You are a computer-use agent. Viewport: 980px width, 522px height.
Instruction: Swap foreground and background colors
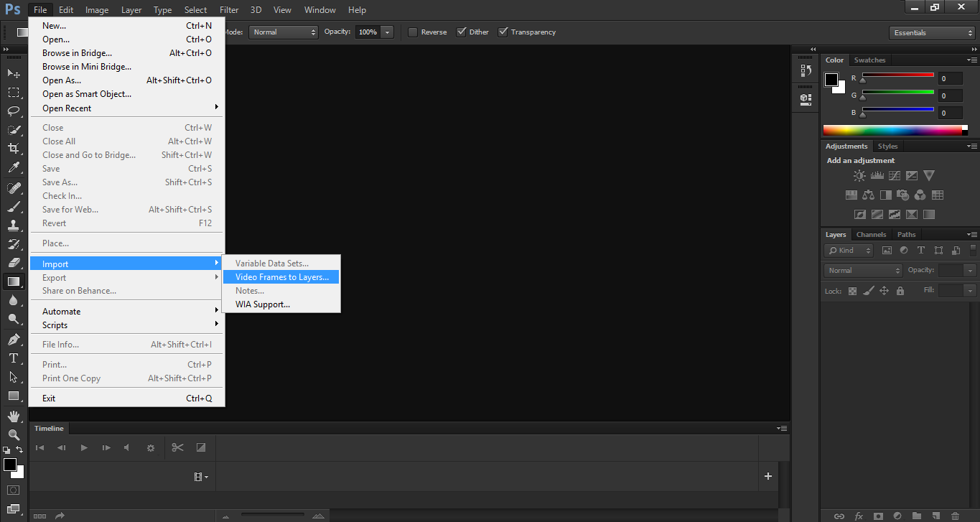19,449
